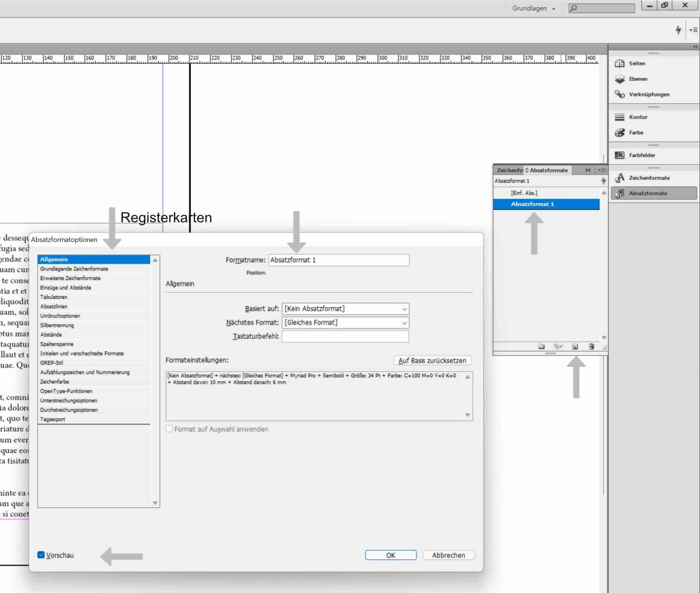700x593 pixels.
Task: Open Erweiterte Zeichenformate category
Action: (94, 278)
